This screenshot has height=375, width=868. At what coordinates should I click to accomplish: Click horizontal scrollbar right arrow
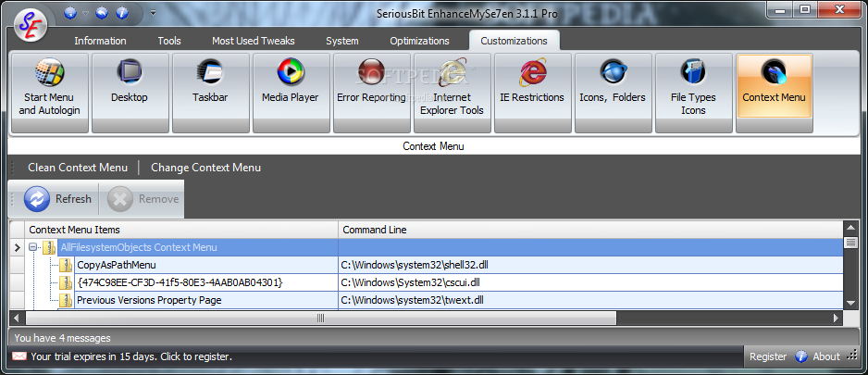point(837,318)
